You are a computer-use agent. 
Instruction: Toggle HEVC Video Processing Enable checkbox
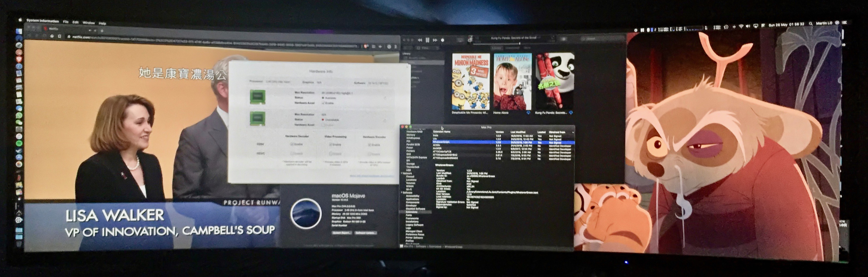click(331, 153)
